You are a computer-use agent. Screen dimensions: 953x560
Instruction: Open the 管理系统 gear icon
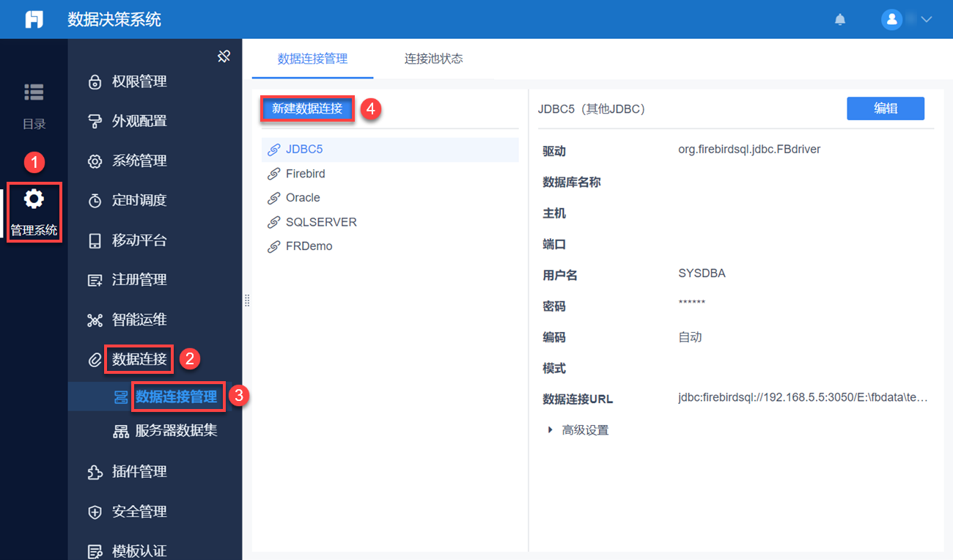(34, 199)
